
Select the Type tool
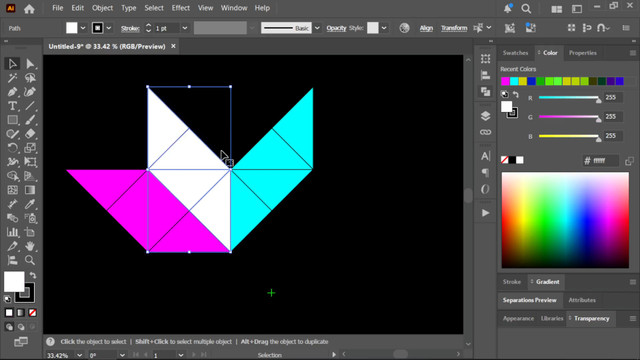(x=12, y=106)
